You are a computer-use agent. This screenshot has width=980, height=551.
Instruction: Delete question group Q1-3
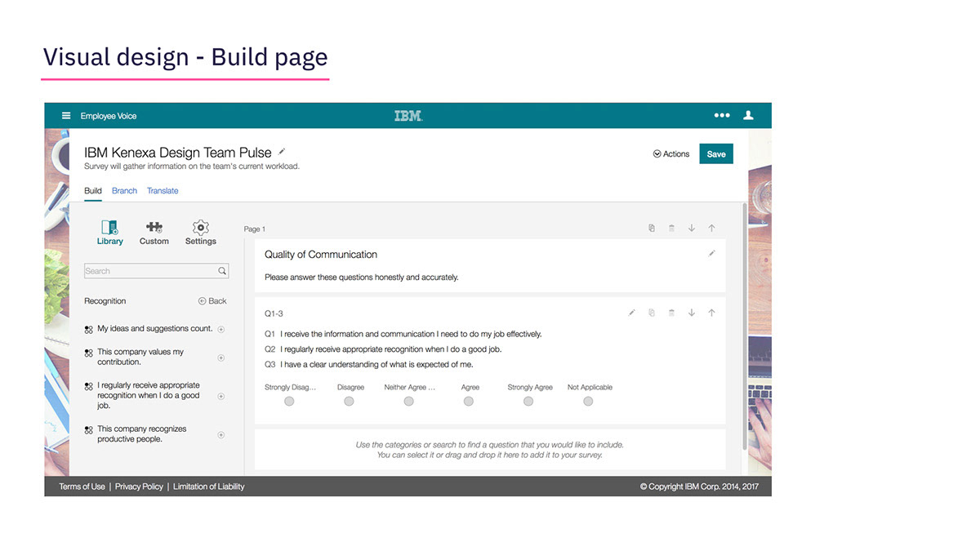coord(671,313)
